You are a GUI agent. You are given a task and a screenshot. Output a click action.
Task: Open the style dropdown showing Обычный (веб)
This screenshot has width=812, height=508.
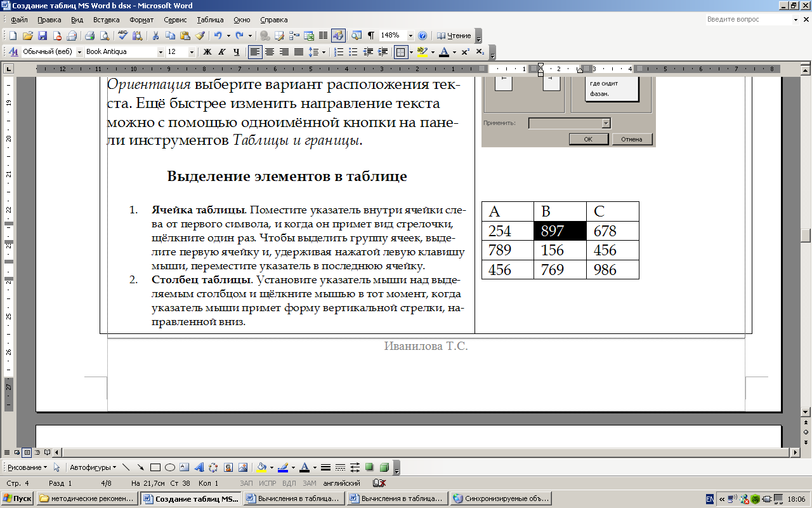(79, 52)
